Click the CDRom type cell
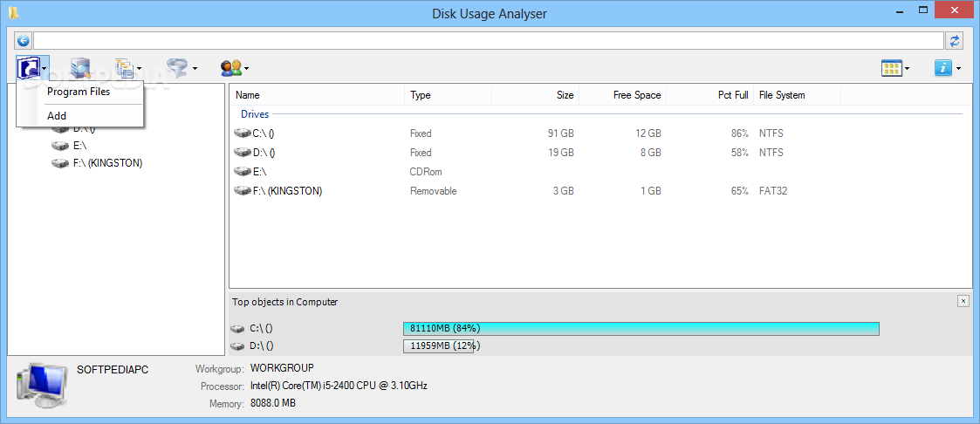This screenshot has width=980, height=424. pos(426,172)
